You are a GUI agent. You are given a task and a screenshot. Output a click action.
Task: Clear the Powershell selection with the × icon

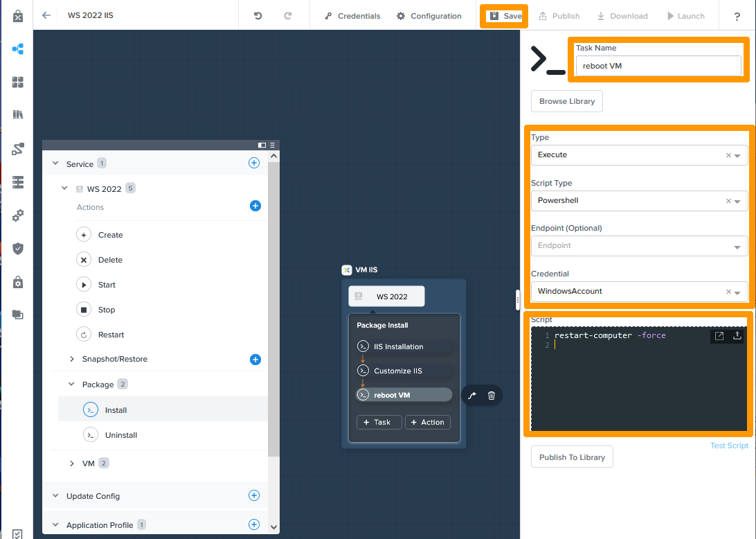[x=728, y=200]
